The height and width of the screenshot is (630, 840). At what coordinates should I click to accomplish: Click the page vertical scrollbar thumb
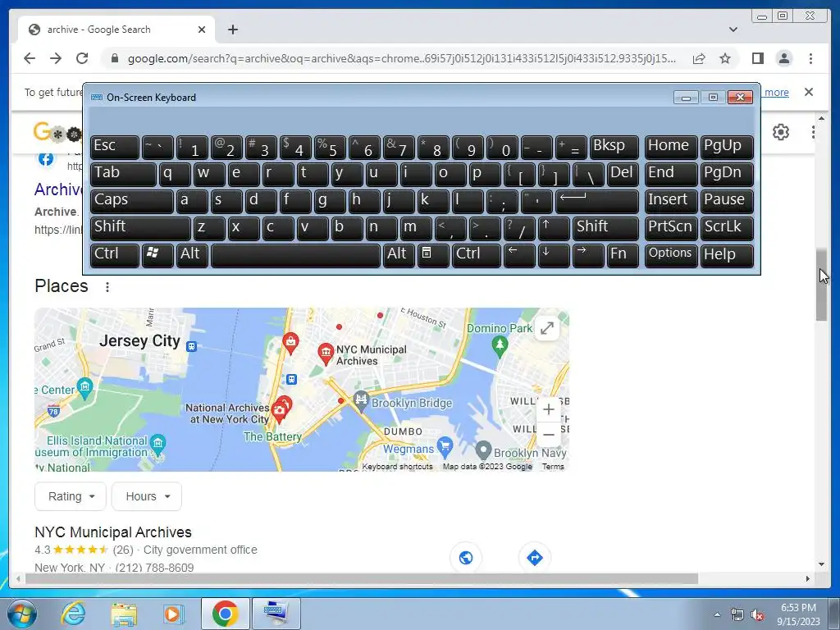click(821, 285)
